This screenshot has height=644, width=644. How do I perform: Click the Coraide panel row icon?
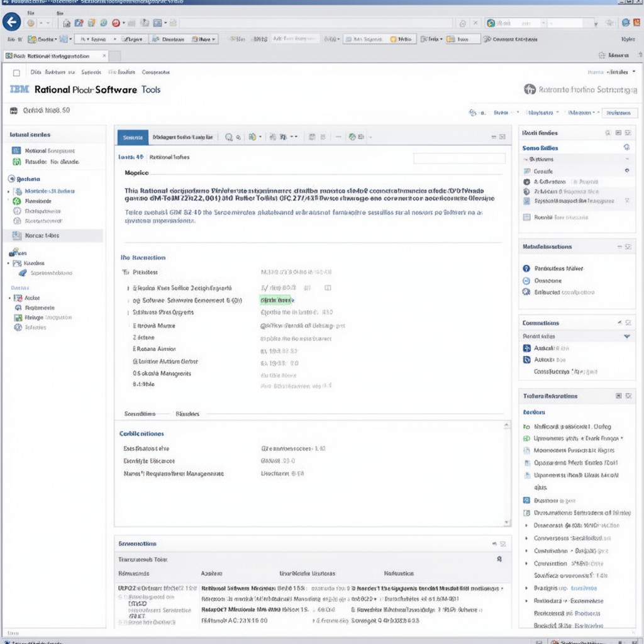pos(527,171)
